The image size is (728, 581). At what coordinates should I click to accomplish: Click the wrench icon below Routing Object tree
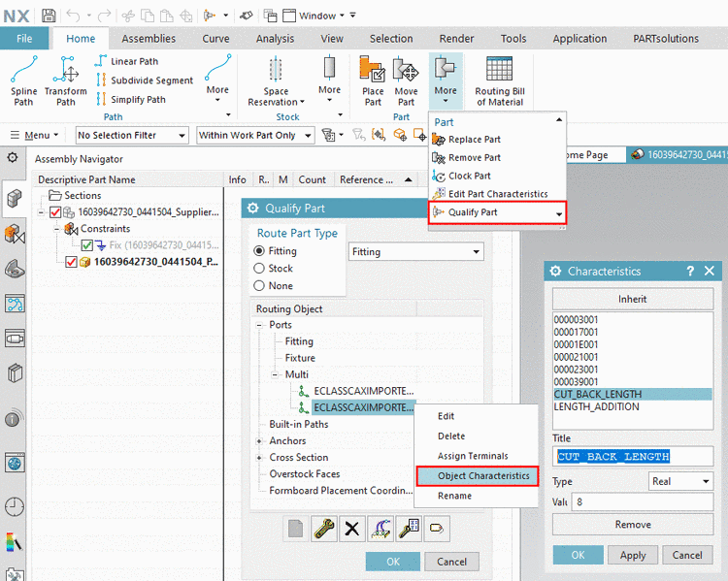tap(324, 529)
